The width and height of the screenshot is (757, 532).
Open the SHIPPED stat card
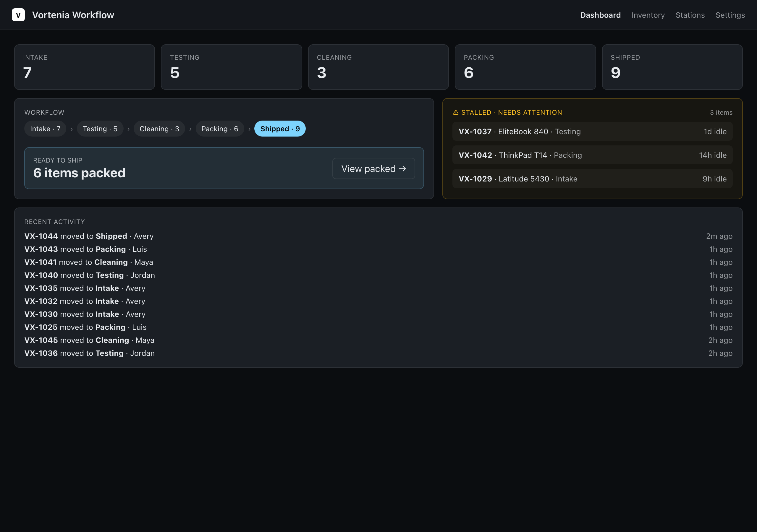tap(672, 67)
